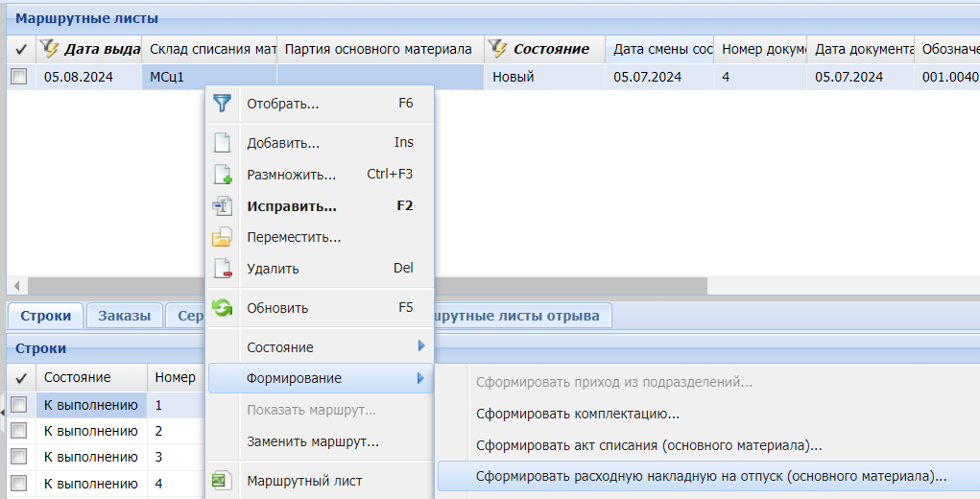Tick the checkbox for the 05.08.2024 row
The image size is (980, 499).
(18, 78)
